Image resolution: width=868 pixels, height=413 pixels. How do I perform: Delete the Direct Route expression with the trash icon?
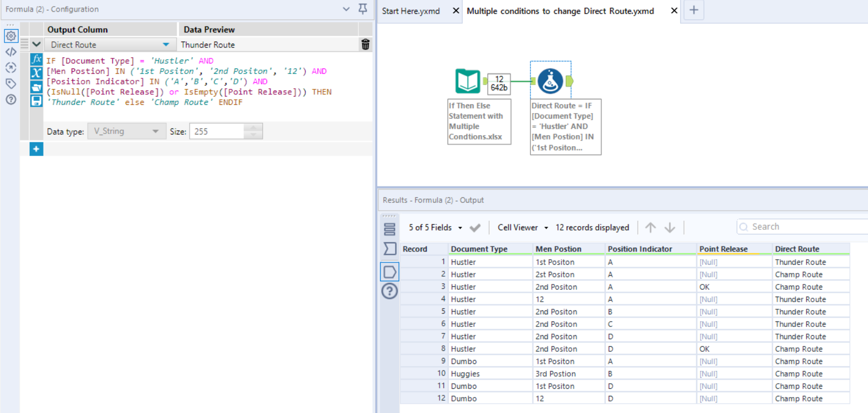(x=365, y=45)
